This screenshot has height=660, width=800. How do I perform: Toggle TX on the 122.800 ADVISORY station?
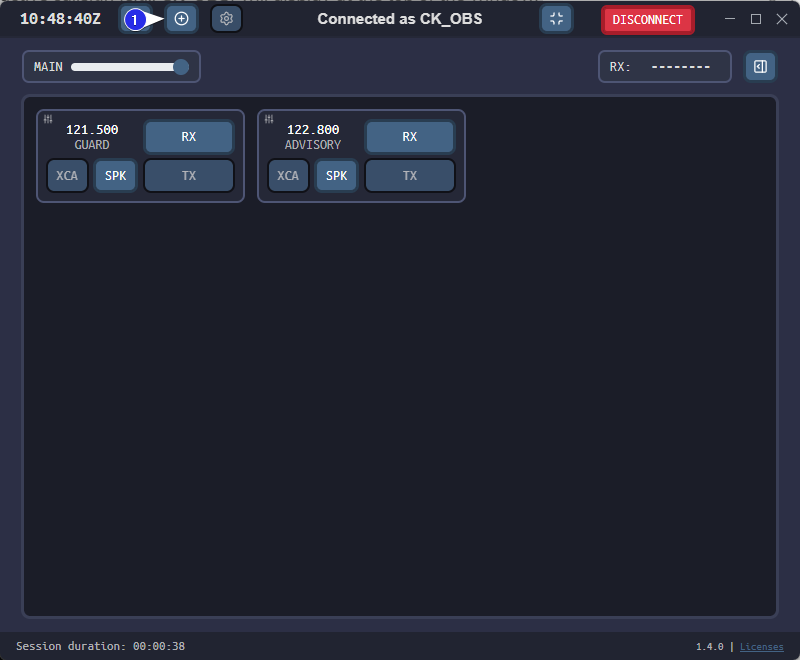pyautogui.click(x=410, y=175)
